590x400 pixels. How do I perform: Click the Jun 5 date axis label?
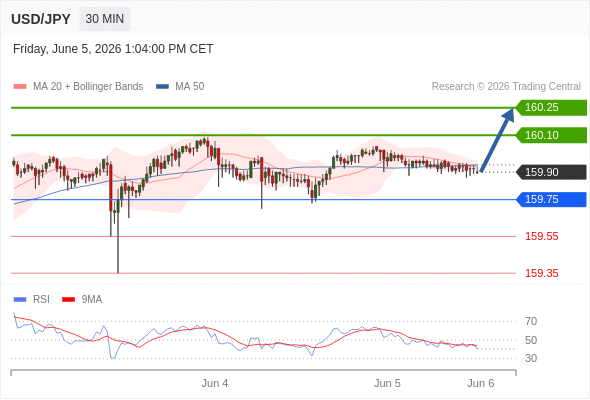387,383
